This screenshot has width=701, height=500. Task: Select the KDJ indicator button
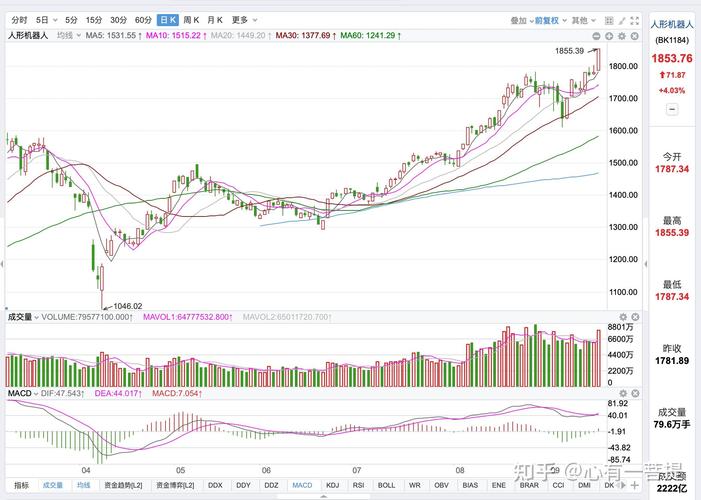tap(333, 485)
